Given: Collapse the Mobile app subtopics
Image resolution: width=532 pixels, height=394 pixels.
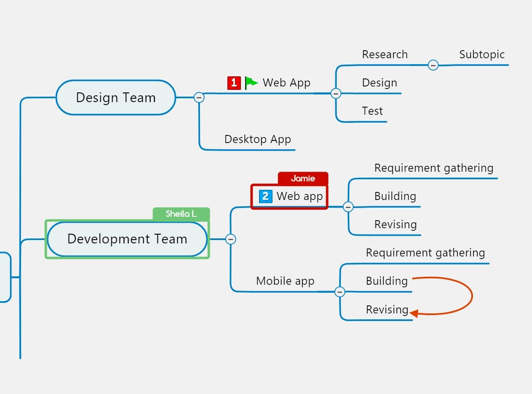Looking at the screenshot, I should click(x=340, y=291).
